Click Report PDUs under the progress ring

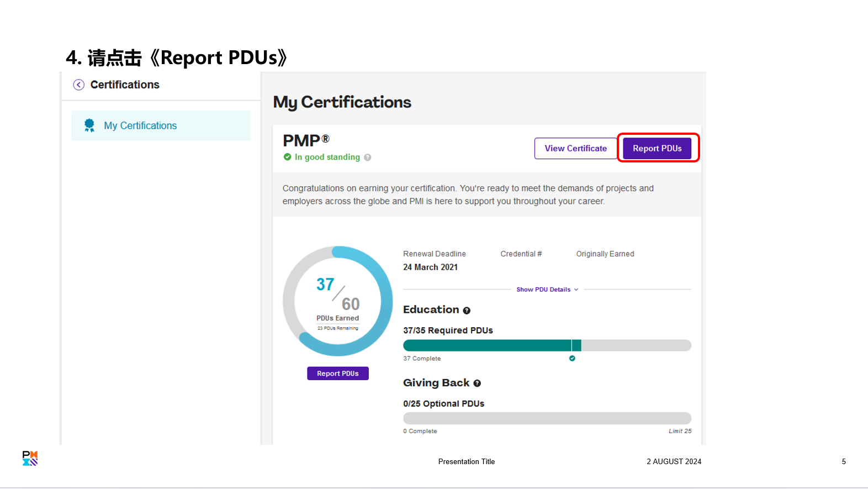click(338, 374)
